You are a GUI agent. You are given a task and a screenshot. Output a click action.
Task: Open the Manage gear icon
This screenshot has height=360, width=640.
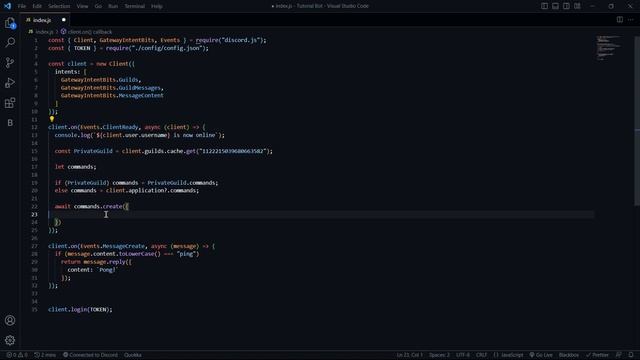tap(10, 340)
